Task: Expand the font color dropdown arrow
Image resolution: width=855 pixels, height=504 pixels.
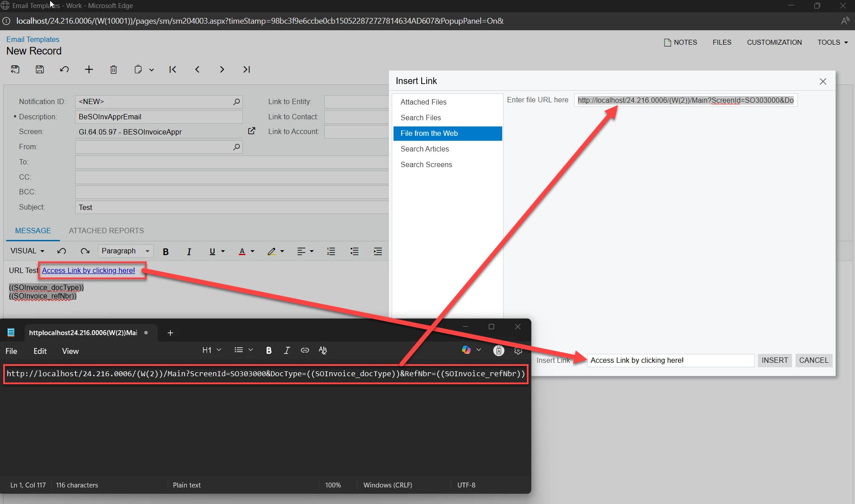Action: point(253,252)
